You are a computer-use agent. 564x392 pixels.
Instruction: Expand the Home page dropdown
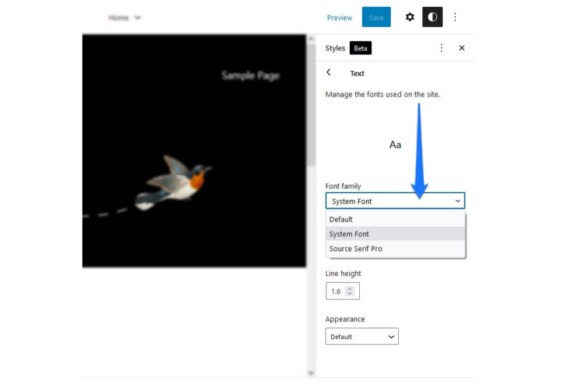124,17
